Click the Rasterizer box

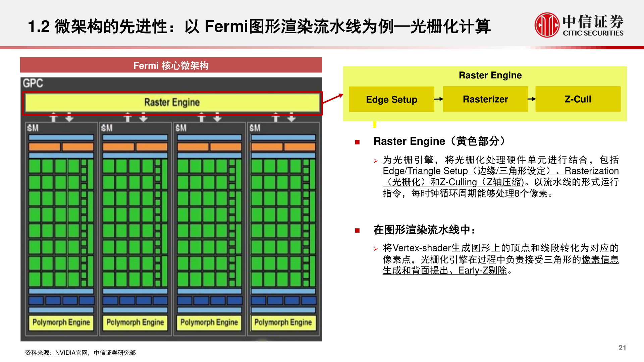[x=485, y=99]
